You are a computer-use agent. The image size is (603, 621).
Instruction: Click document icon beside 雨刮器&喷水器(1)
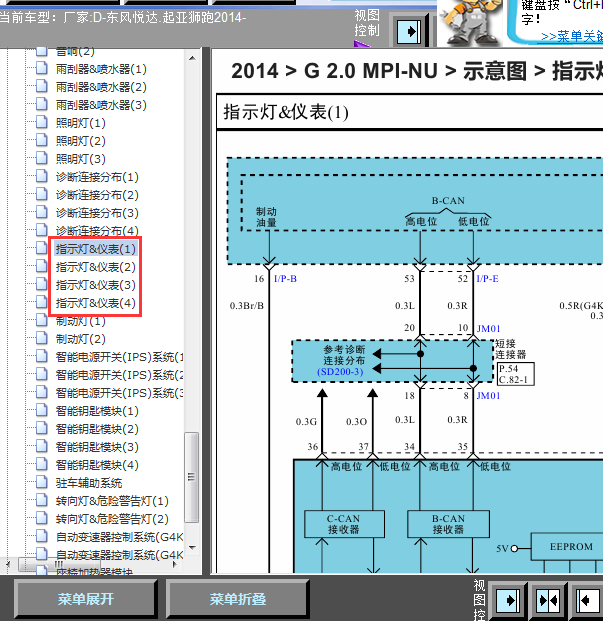pos(42,69)
